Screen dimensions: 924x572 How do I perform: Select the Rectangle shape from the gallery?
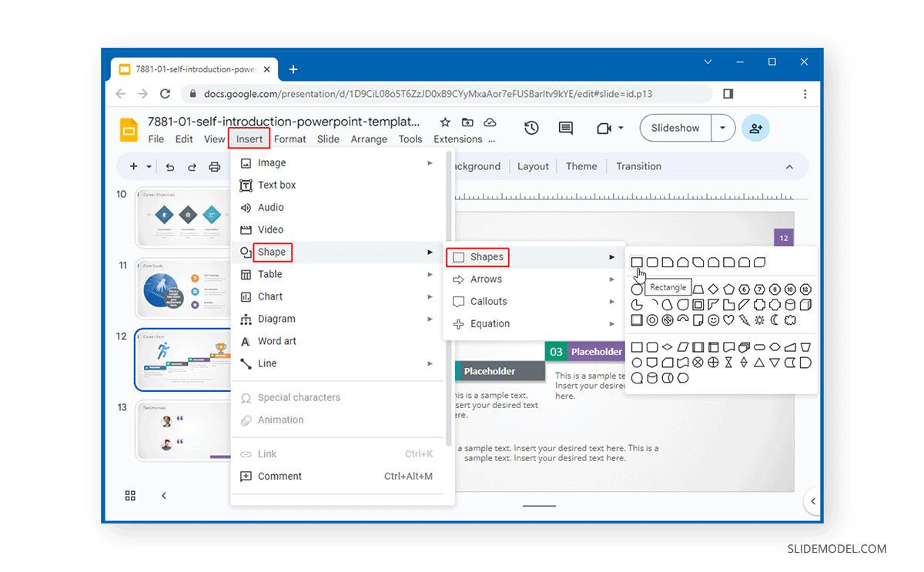(x=637, y=262)
